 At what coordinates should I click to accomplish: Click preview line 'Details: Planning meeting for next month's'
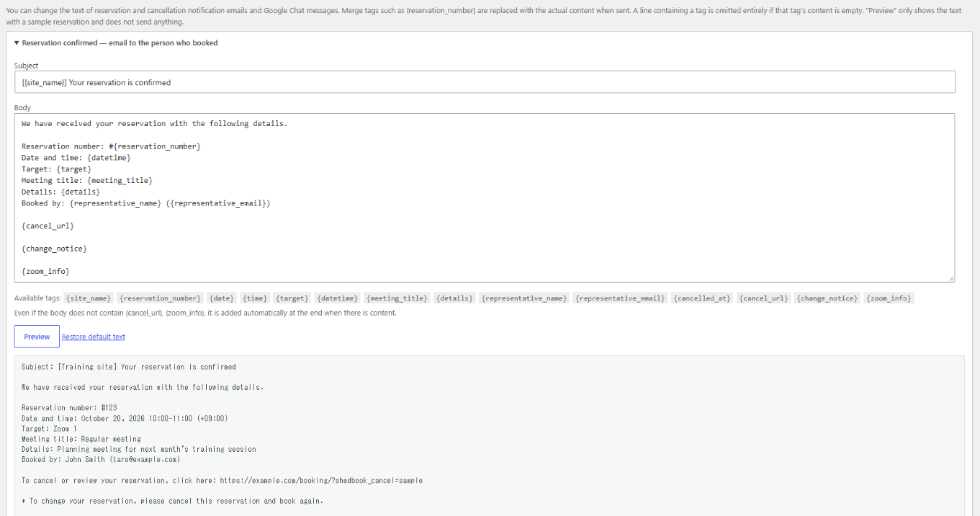pyautogui.click(x=139, y=449)
